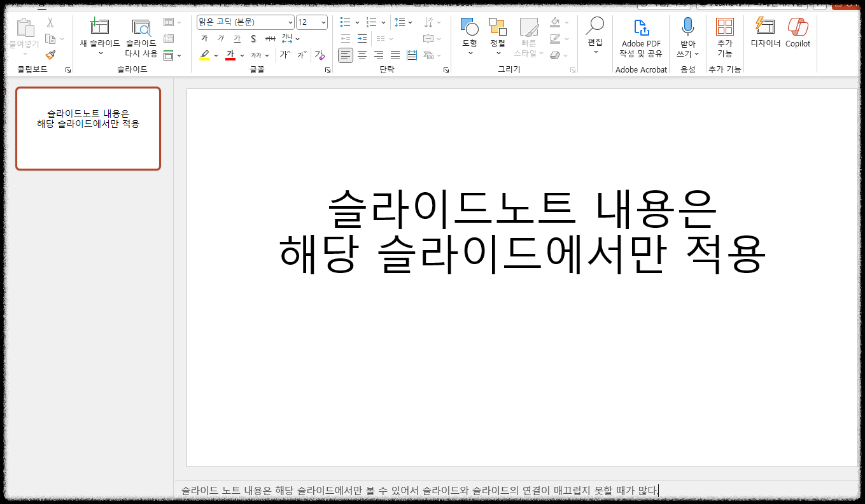Screen dimensions: 865x504
Task: Click the clear all formatting icon
Action: click(320, 55)
